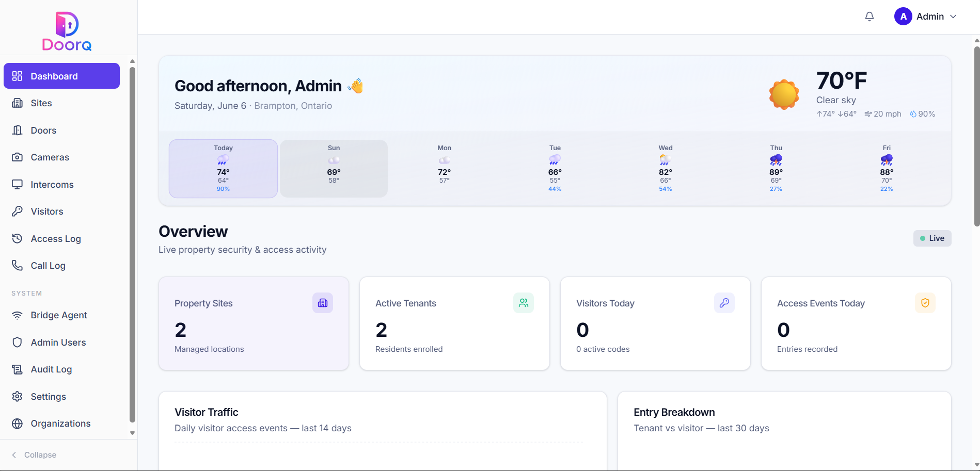
Task: Click the Cameras sidebar icon
Action: pyautogui.click(x=17, y=157)
